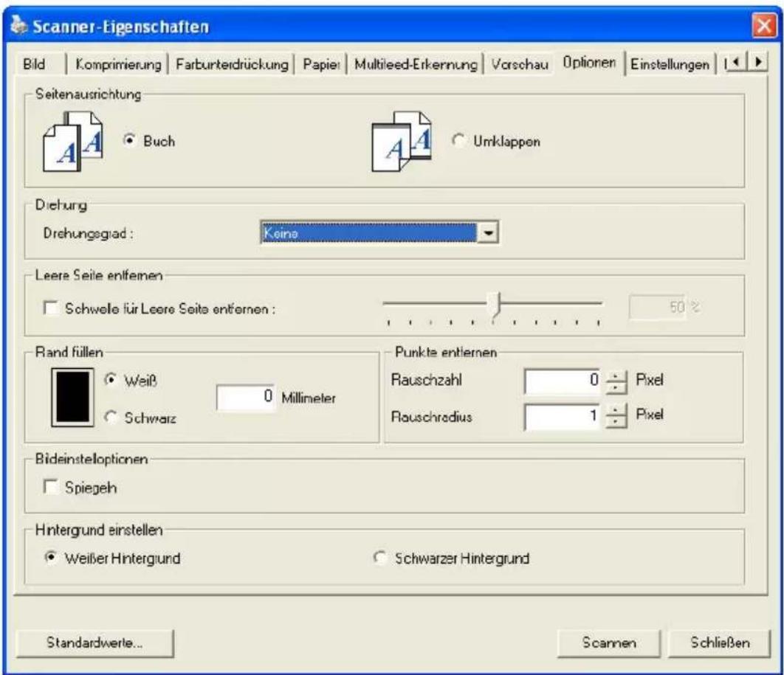Viewport: 784px width, 675px height.
Task: Click the Keine rotation combo box
Action: point(379,233)
